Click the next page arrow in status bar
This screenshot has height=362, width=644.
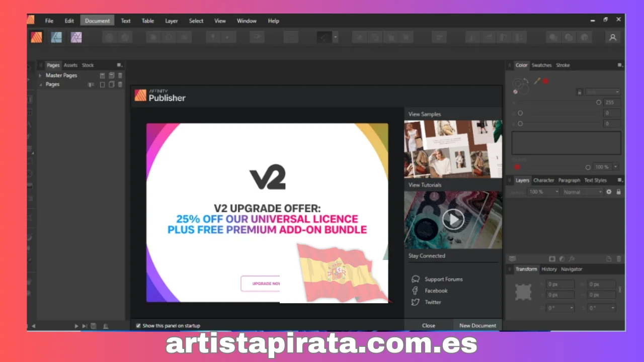76,326
